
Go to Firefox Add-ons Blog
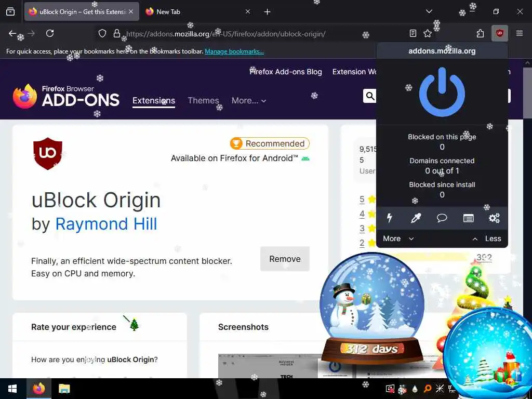pos(286,72)
